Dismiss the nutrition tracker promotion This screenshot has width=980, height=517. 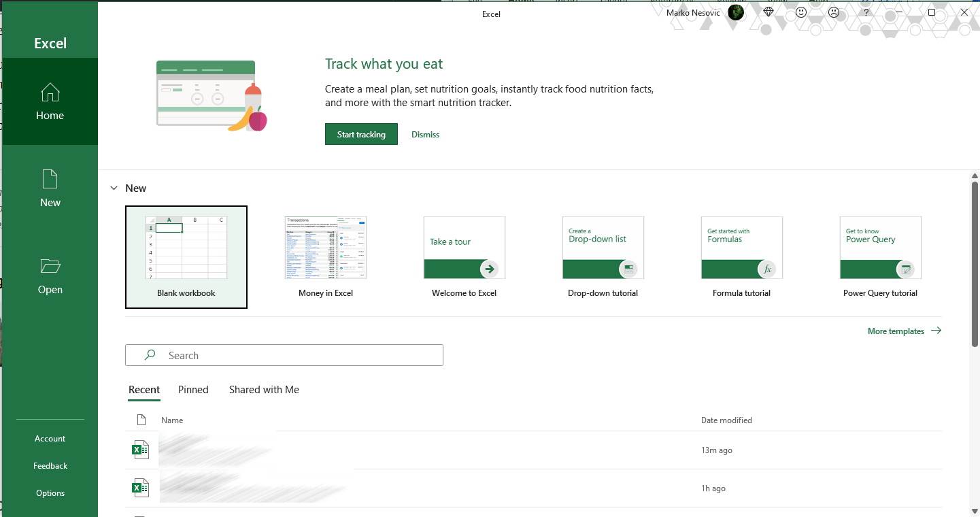tap(425, 134)
